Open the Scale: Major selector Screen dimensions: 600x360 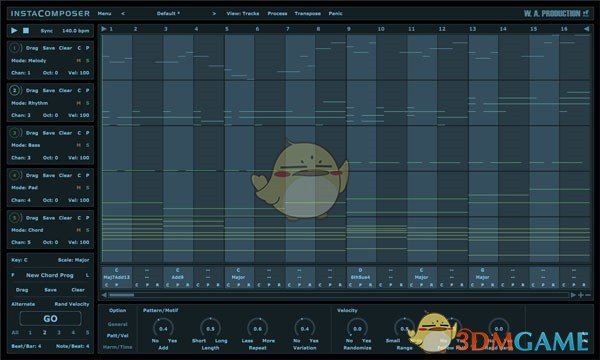pos(73,260)
